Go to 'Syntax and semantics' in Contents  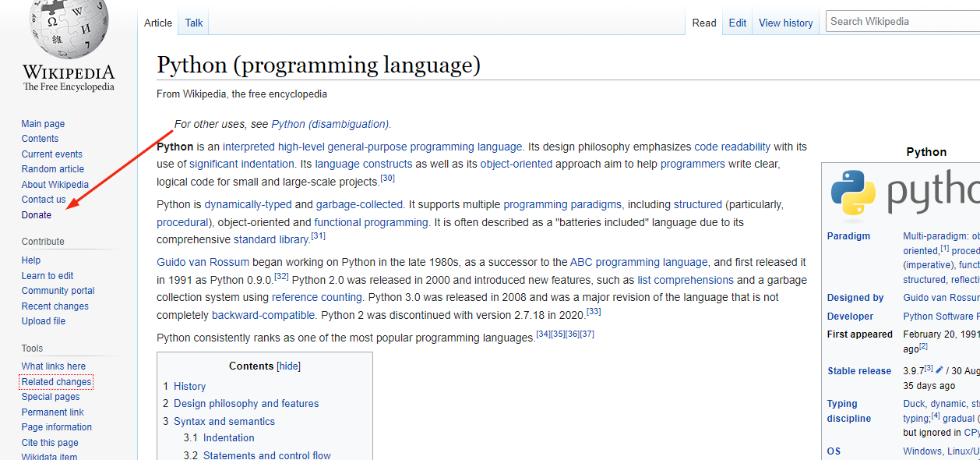click(x=224, y=421)
